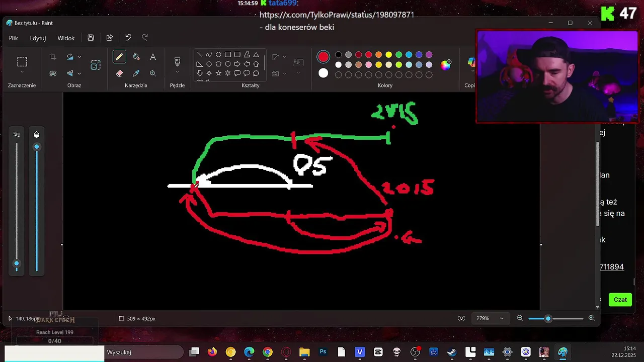Click the Image Creator icon in Obraz

click(96, 65)
